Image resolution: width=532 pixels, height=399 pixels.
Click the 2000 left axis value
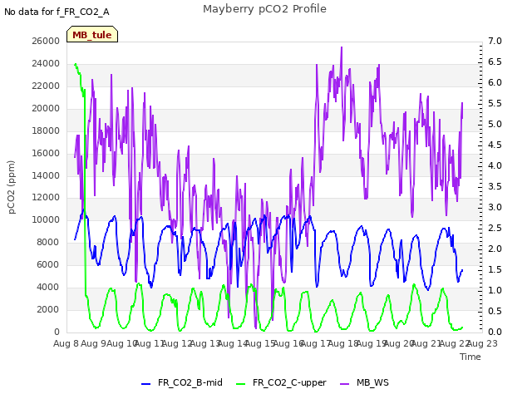(48, 309)
